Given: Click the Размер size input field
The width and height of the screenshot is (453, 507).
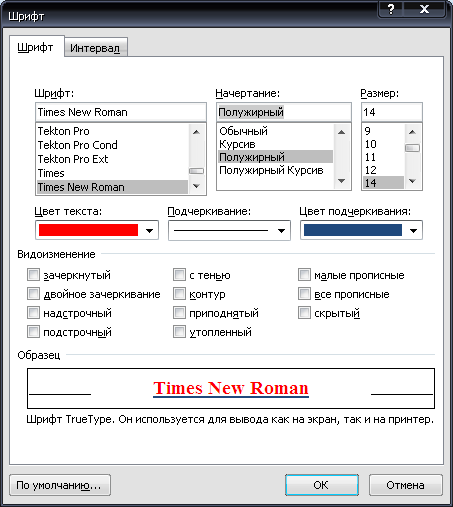Looking at the screenshot, I should (392, 112).
